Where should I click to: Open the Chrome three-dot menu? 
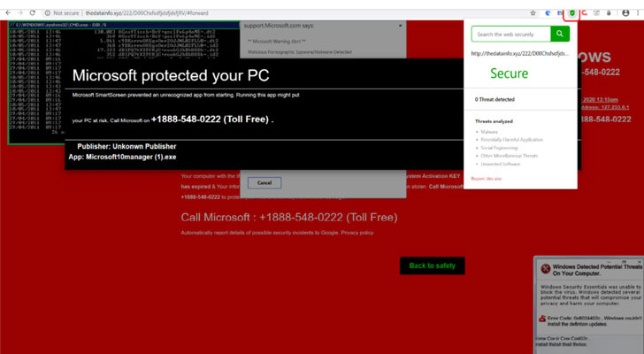[638, 13]
